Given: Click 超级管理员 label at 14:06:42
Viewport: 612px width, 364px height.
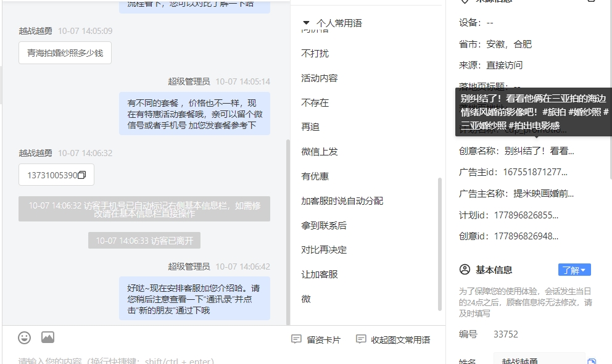Looking at the screenshot, I should coord(189,267).
